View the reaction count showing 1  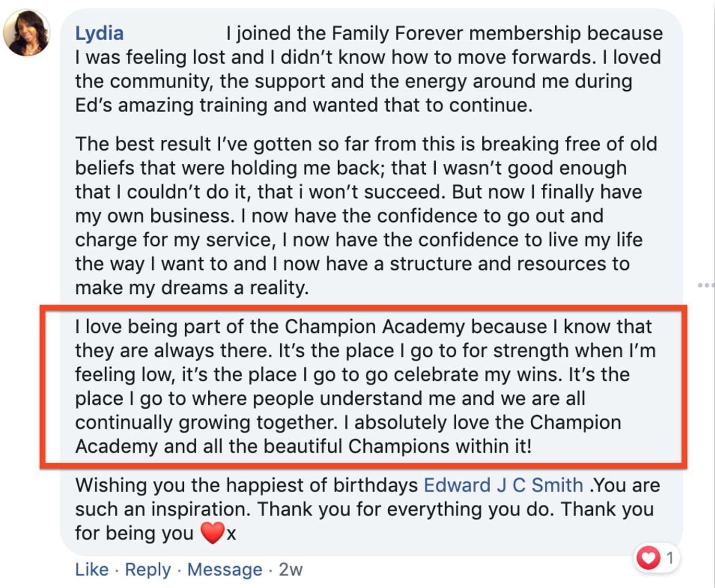[670, 558]
